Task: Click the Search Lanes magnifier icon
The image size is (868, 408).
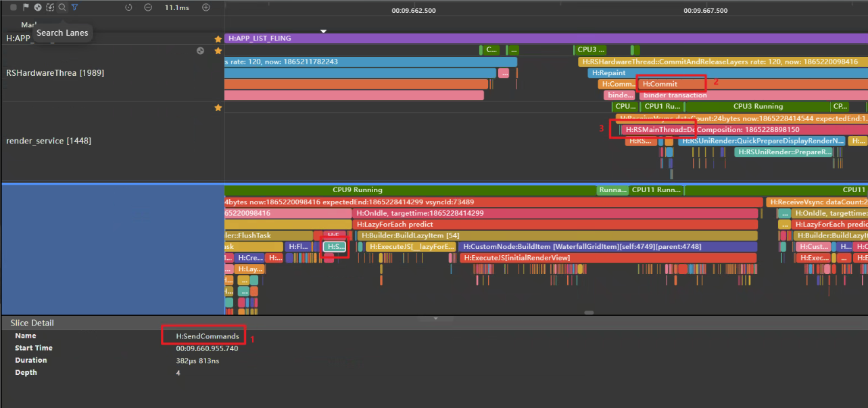Action: pyautogui.click(x=62, y=7)
